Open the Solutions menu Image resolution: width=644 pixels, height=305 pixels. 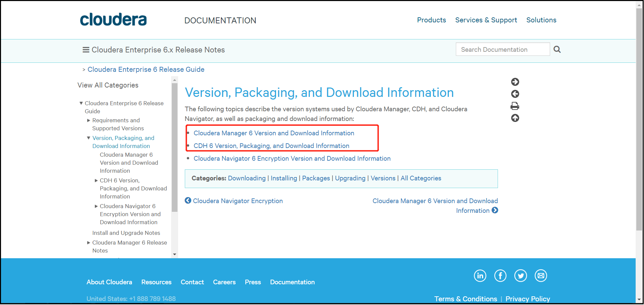pos(541,20)
